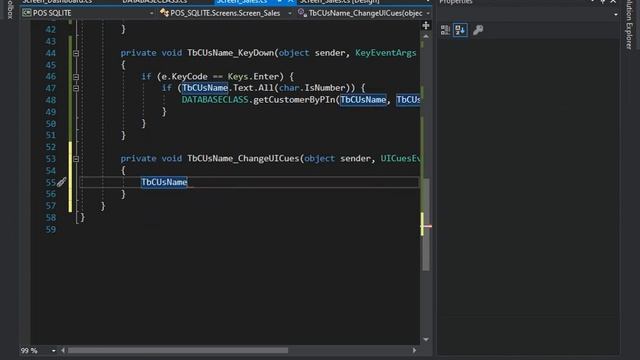Collapse the TbCUsName_KeyDown method at line 44
Screen dimensions: 640x360
[76, 53]
